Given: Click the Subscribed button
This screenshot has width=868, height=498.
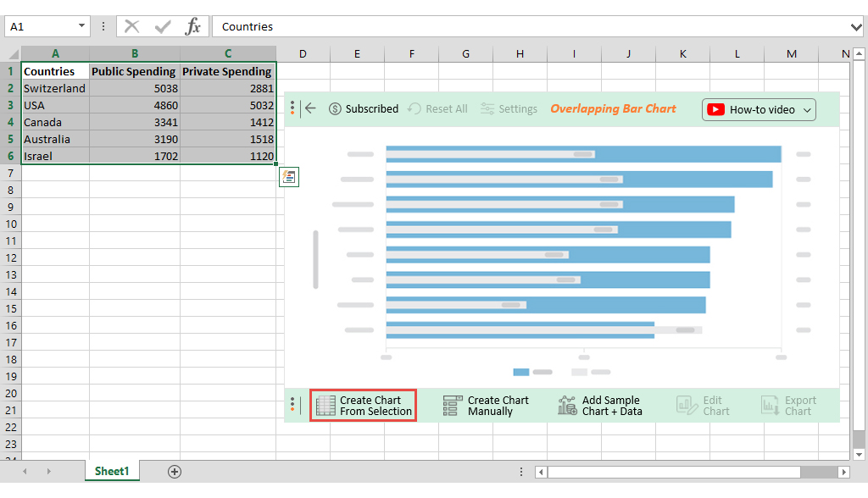Looking at the screenshot, I should 364,108.
